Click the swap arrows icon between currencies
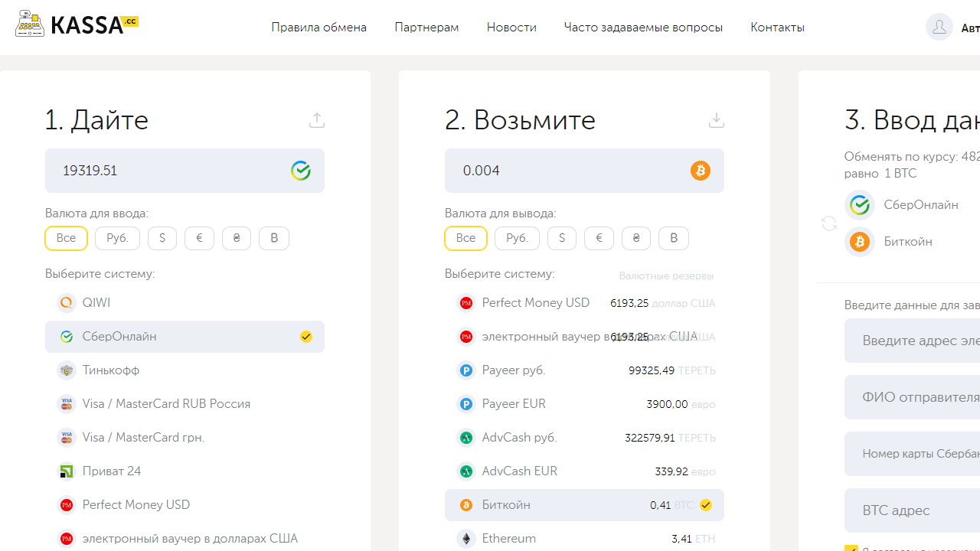 click(829, 223)
